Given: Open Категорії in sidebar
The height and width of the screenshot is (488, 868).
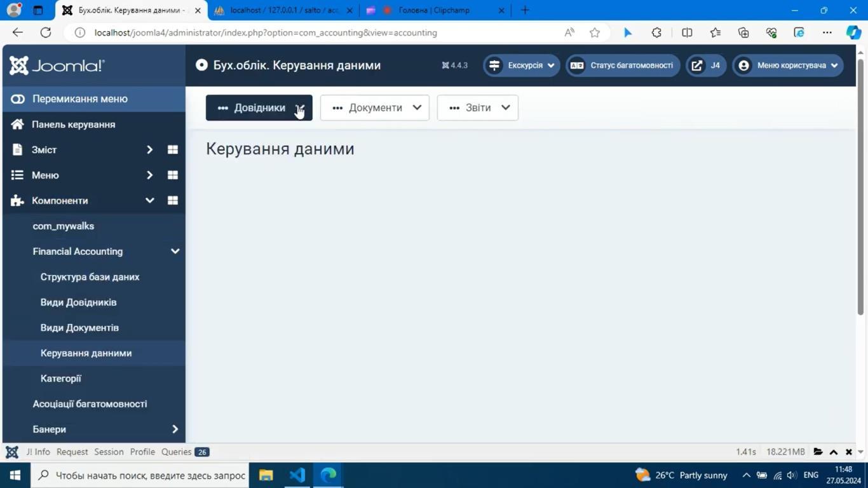Looking at the screenshot, I should (x=61, y=379).
